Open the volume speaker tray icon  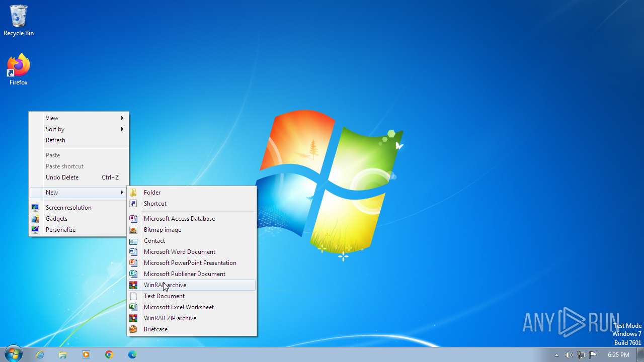[x=569, y=355]
